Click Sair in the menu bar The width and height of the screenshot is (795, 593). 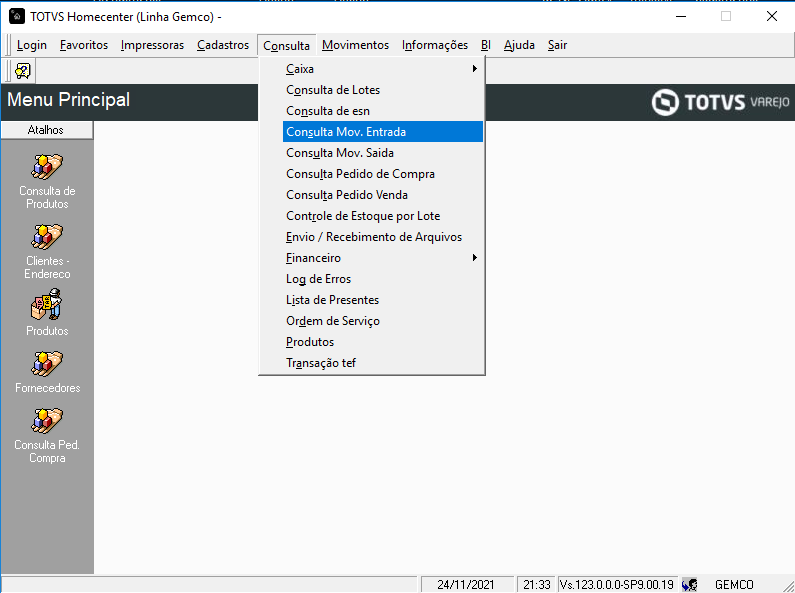(x=557, y=45)
